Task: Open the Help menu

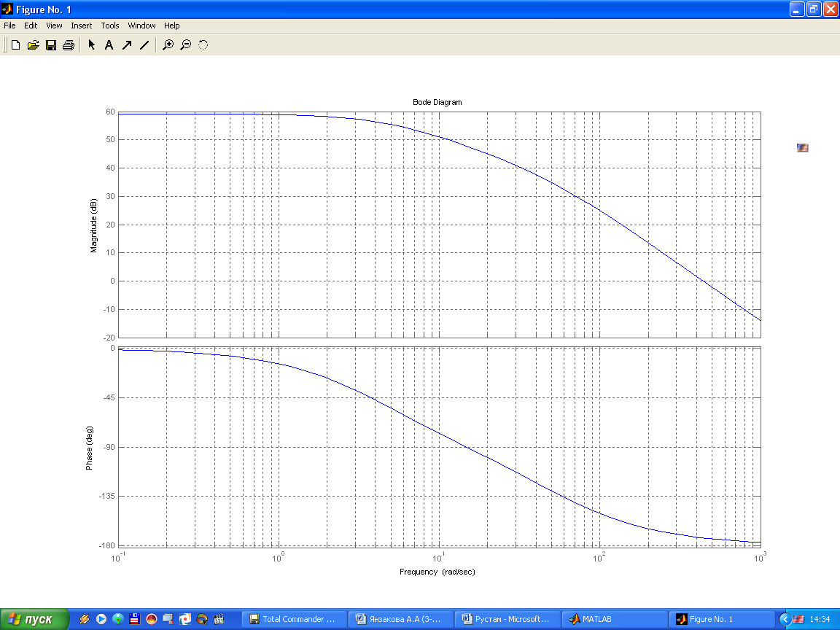Action: 172,26
